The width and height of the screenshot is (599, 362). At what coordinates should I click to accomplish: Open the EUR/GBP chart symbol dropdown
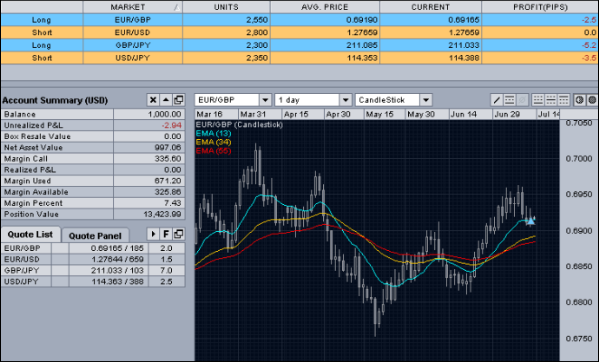(266, 100)
